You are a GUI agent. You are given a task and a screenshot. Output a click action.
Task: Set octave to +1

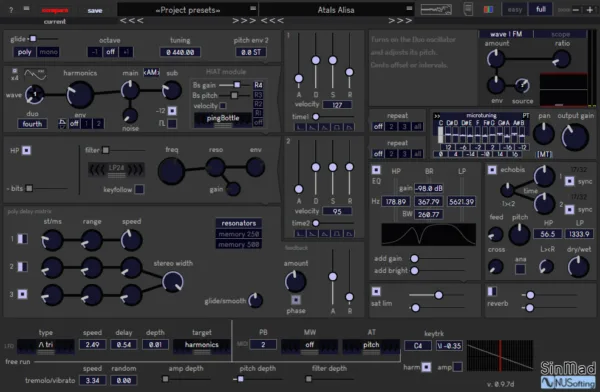[126, 52]
